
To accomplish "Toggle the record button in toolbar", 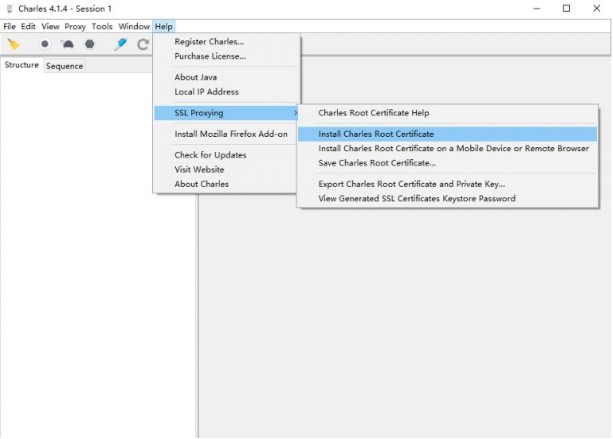I will tap(45, 44).
